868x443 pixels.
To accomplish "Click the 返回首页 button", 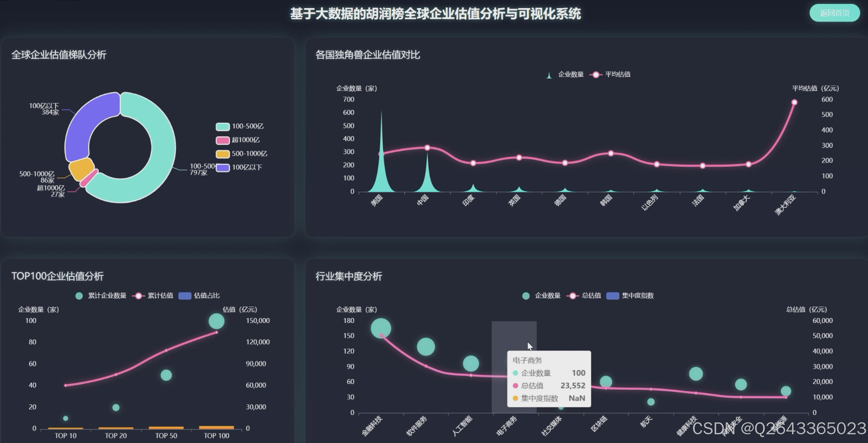I will point(834,13).
